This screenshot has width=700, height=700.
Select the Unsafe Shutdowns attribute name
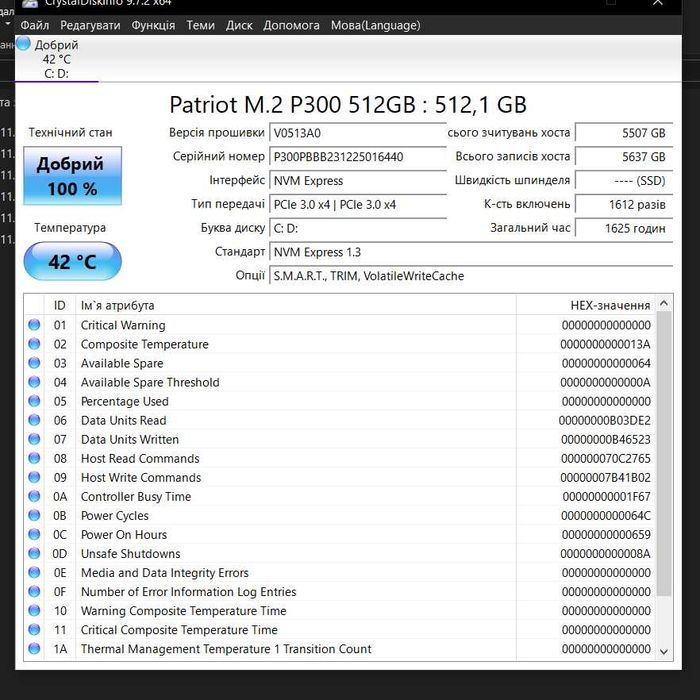pyautogui.click(x=130, y=554)
